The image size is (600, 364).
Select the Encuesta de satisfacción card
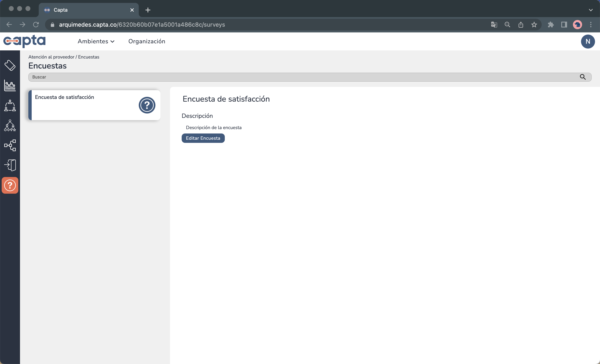click(x=83, y=105)
